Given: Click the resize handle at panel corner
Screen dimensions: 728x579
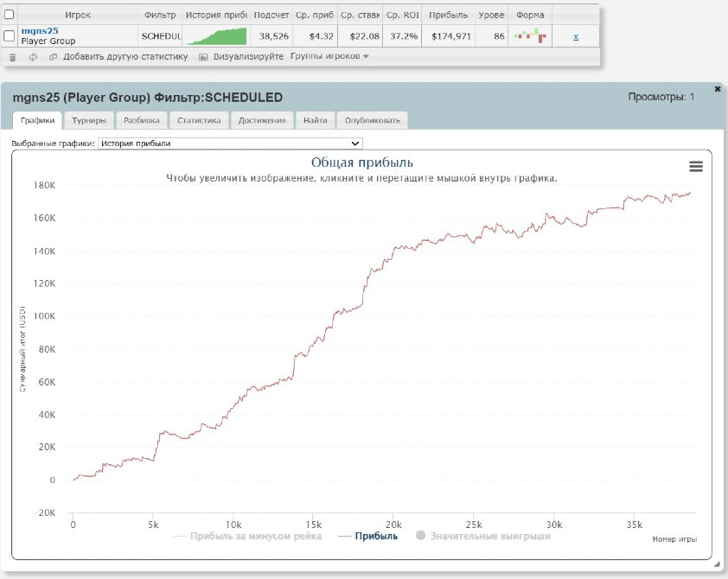Looking at the screenshot, I should pyautogui.click(x=716, y=563).
